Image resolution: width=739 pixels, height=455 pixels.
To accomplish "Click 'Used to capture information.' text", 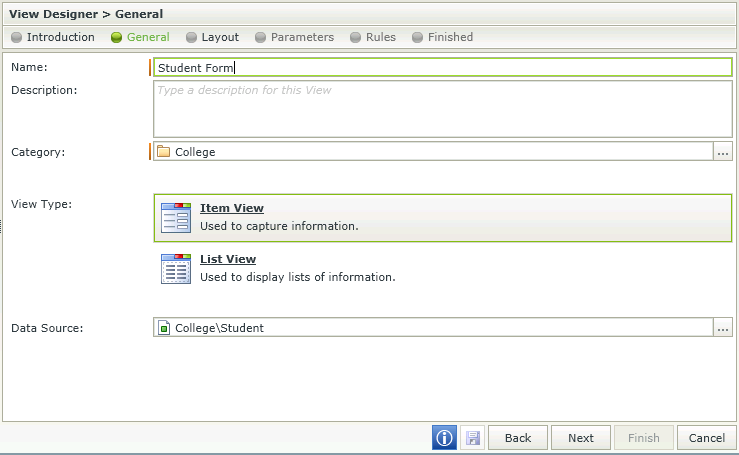I will [279, 226].
